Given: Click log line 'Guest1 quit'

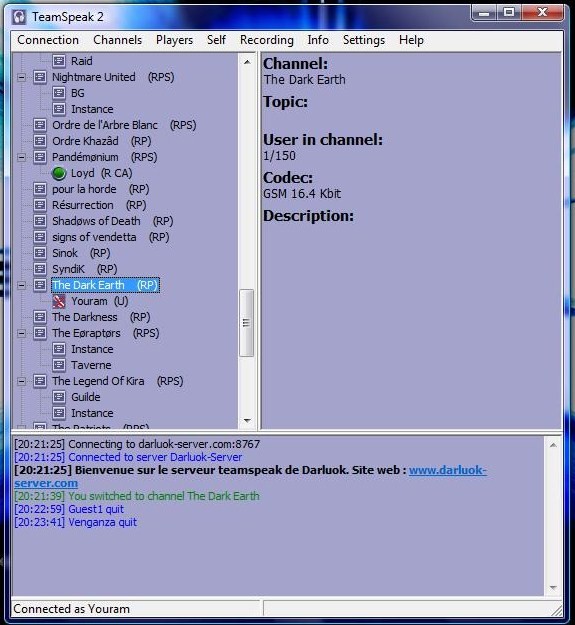Looking at the screenshot, I should click(69, 509).
